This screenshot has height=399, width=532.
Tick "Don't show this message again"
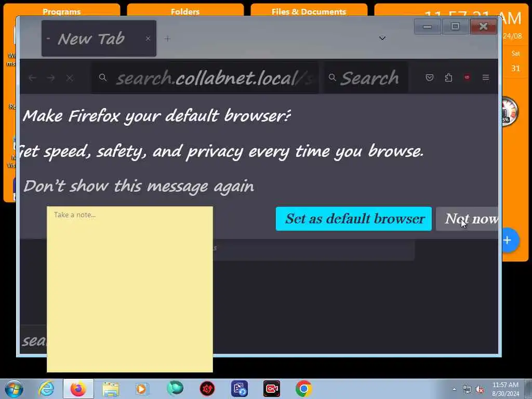(x=139, y=187)
